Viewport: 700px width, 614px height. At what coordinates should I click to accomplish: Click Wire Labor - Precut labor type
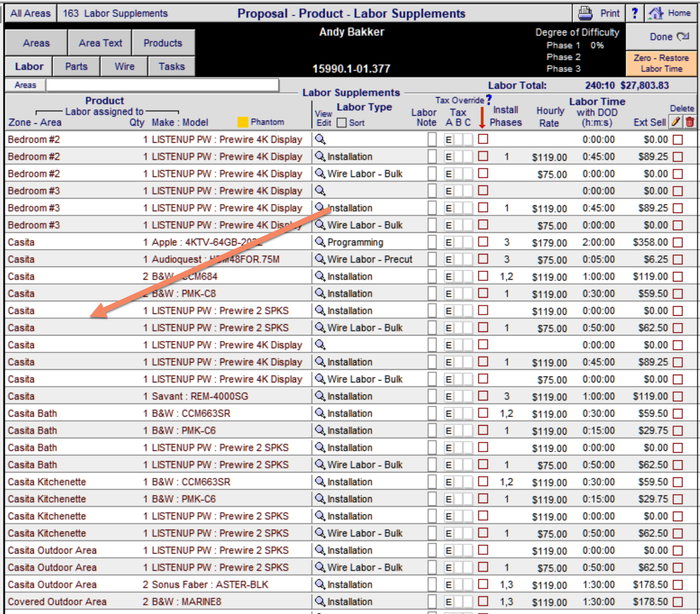point(369,259)
